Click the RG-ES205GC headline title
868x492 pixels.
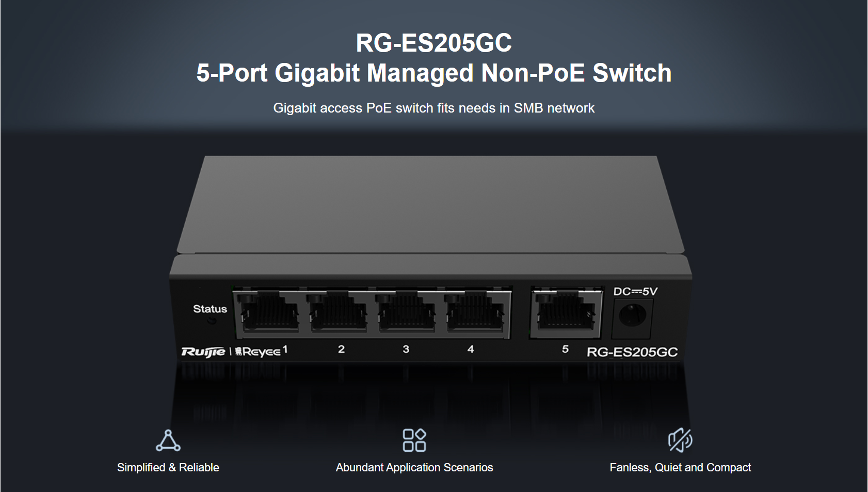pos(434,43)
